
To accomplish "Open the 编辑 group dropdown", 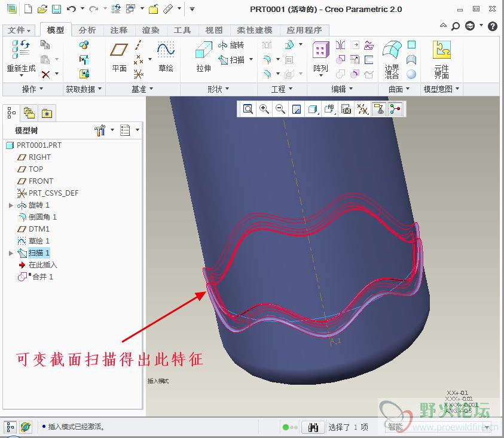I will [342, 89].
